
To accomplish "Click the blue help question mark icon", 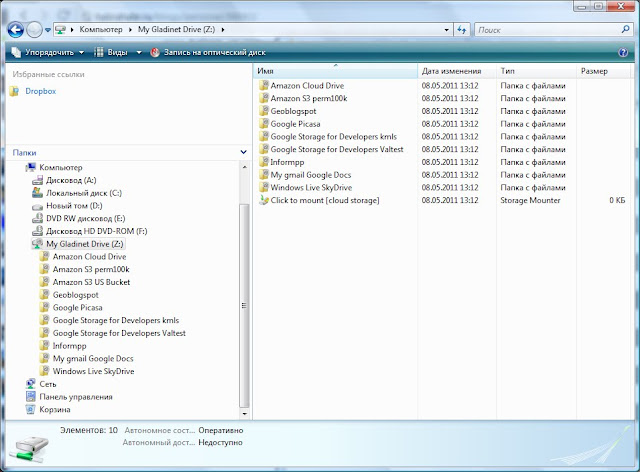I will [x=623, y=52].
